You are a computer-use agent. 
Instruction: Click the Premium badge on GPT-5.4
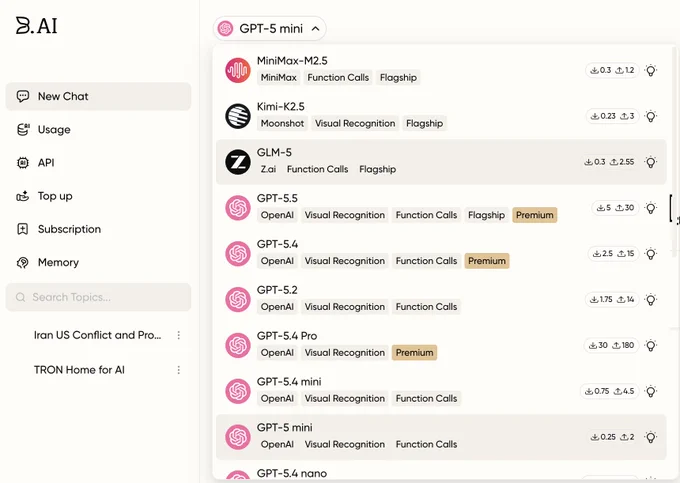pos(487,261)
